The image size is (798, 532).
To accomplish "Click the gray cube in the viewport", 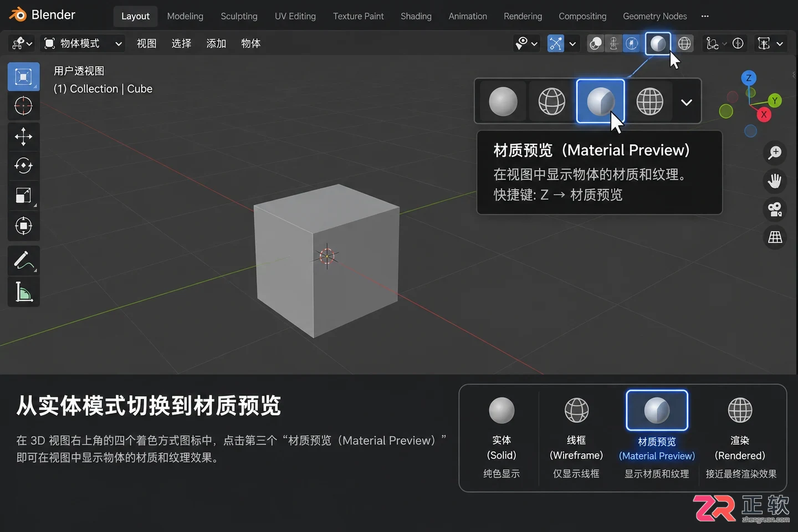I will coord(326,260).
